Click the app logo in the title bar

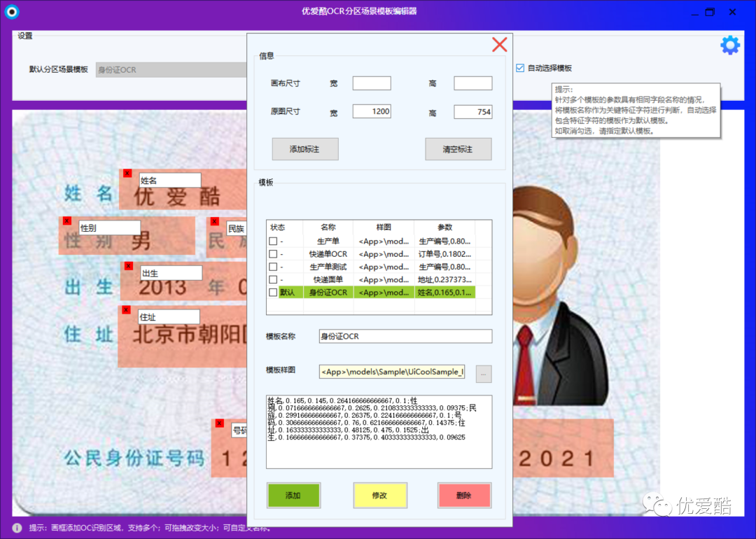12,11
